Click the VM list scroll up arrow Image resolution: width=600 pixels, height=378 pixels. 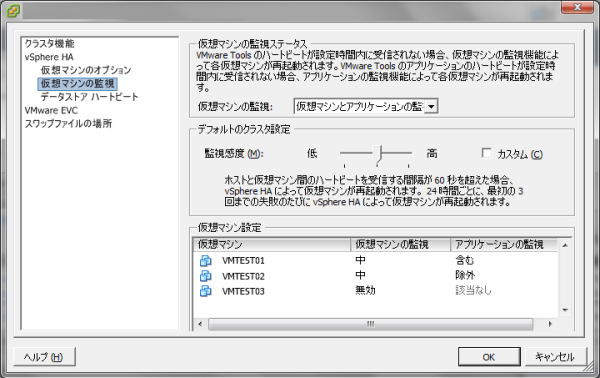[565, 245]
